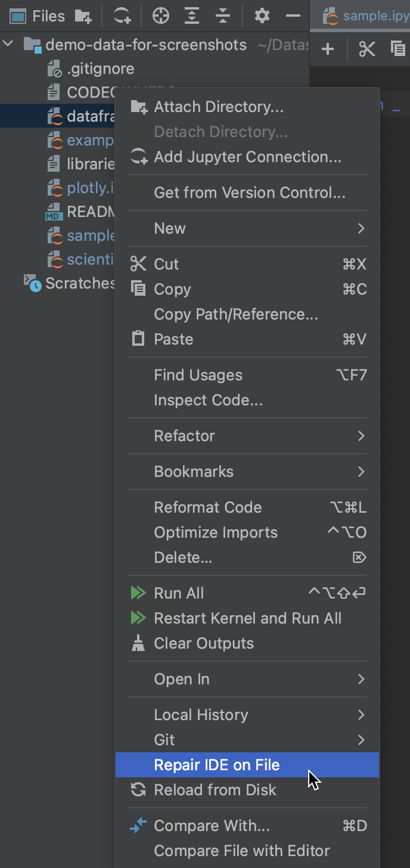Expand the Open In submenu
This screenshot has height=868, width=410.
pyautogui.click(x=247, y=679)
